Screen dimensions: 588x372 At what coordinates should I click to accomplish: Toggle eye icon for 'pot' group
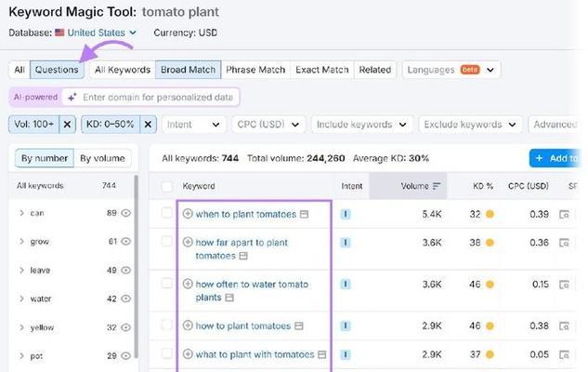[126, 355]
